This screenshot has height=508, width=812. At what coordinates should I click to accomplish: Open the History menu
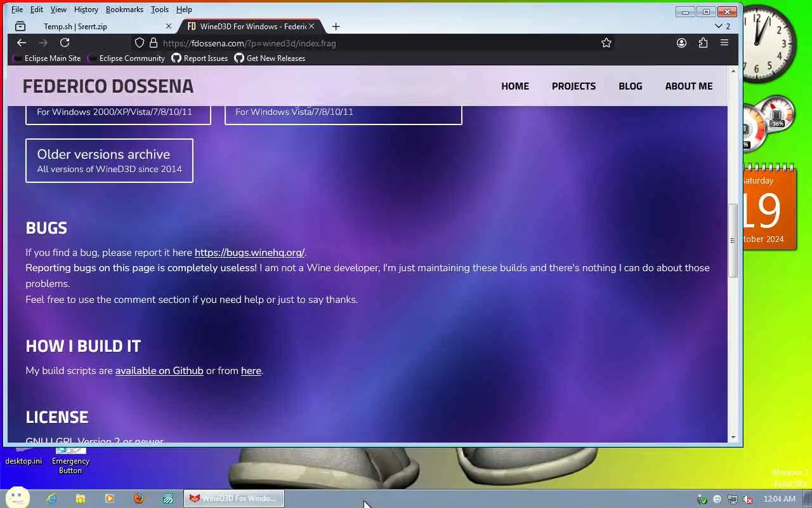tap(86, 10)
